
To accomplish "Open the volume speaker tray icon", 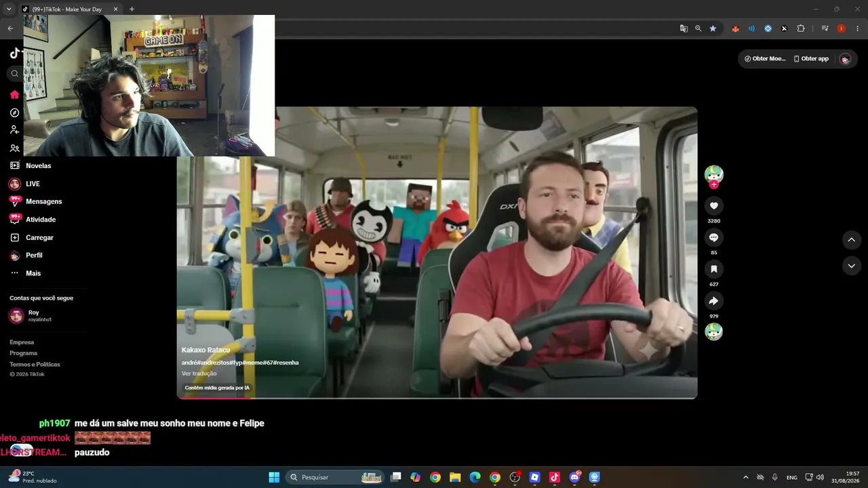I will pos(820,477).
